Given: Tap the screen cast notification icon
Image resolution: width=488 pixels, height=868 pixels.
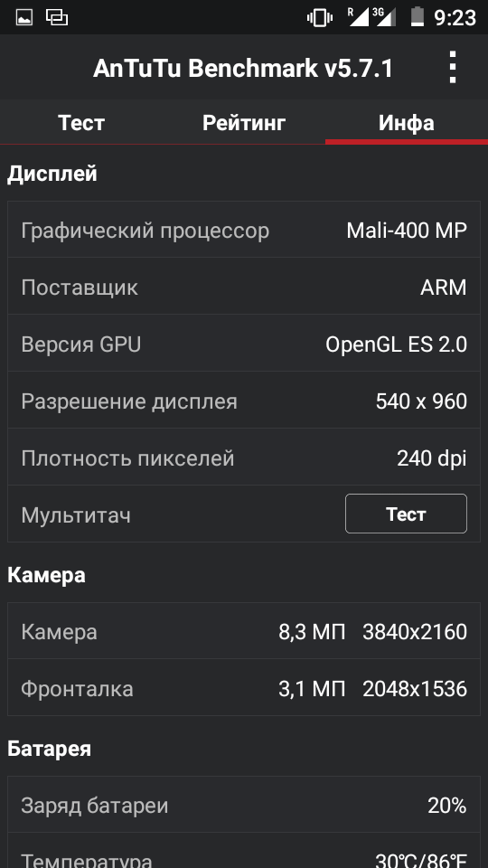Looking at the screenshot, I should pos(56,18).
